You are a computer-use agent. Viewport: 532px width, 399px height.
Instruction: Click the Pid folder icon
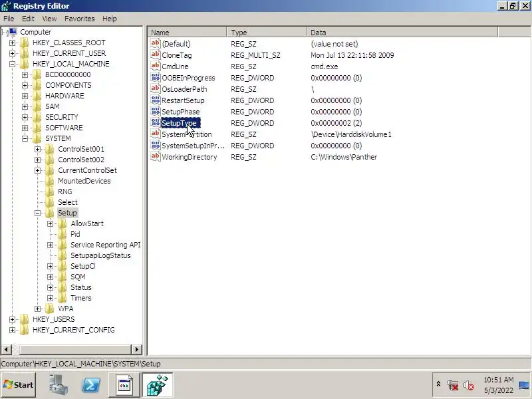[63, 234]
